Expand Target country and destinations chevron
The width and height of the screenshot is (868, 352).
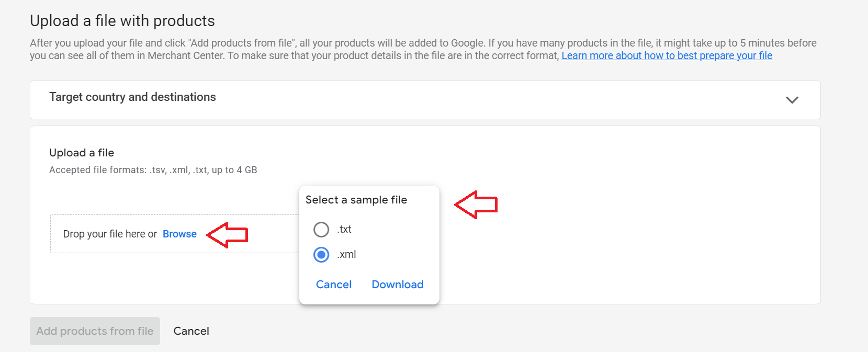792,100
